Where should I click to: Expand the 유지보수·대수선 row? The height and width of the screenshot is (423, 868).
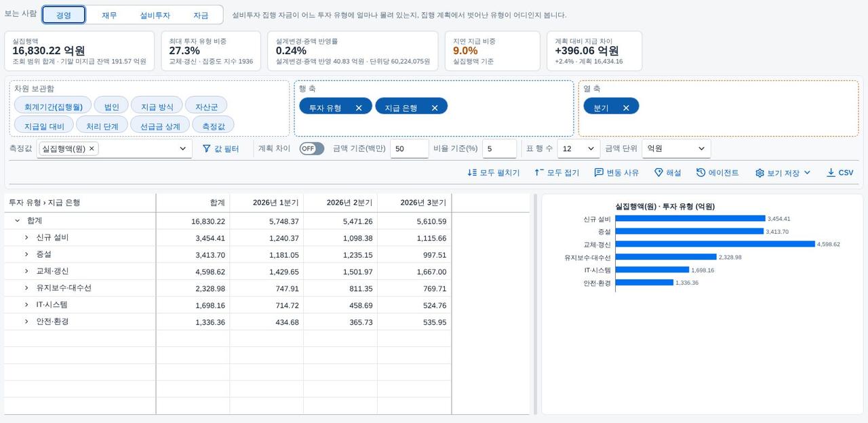tap(26, 288)
